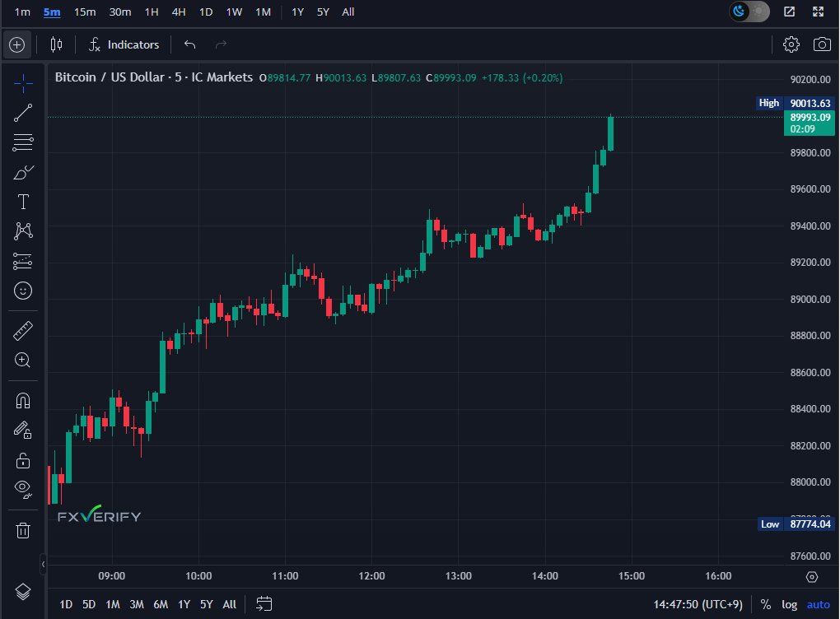Open the chart patterns tool
The width and height of the screenshot is (840, 619).
pos(23,231)
